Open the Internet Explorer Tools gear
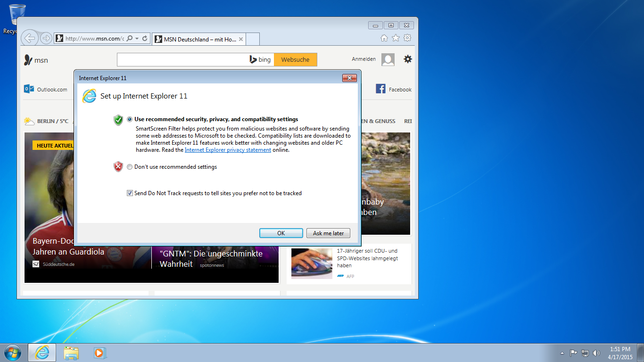The width and height of the screenshot is (644, 362). [408, 38]
